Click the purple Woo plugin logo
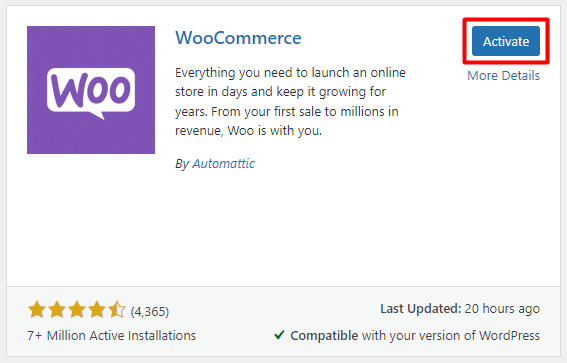The height and width of the screenshot is (363, 567). pyautogui.click(x=91, y=90)
